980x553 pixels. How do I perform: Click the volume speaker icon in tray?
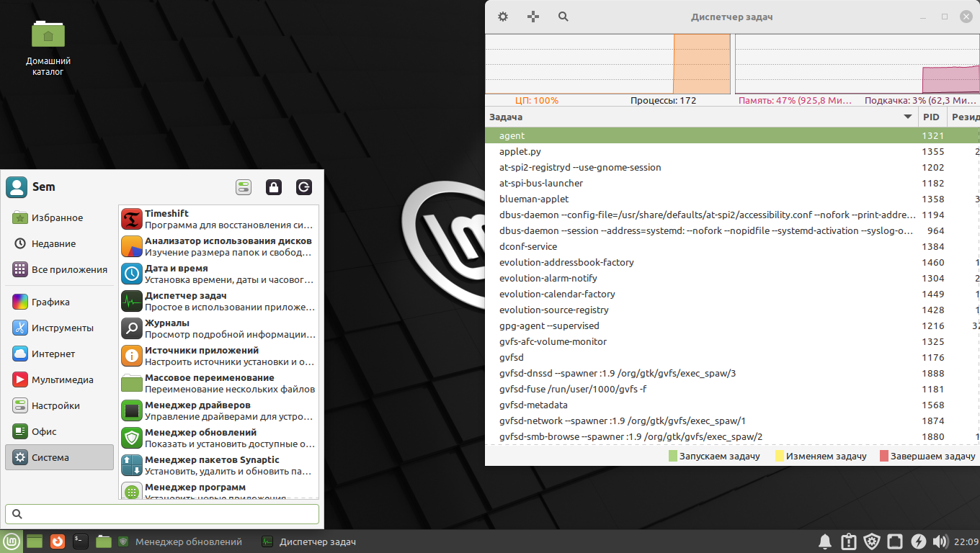point(940,541)
